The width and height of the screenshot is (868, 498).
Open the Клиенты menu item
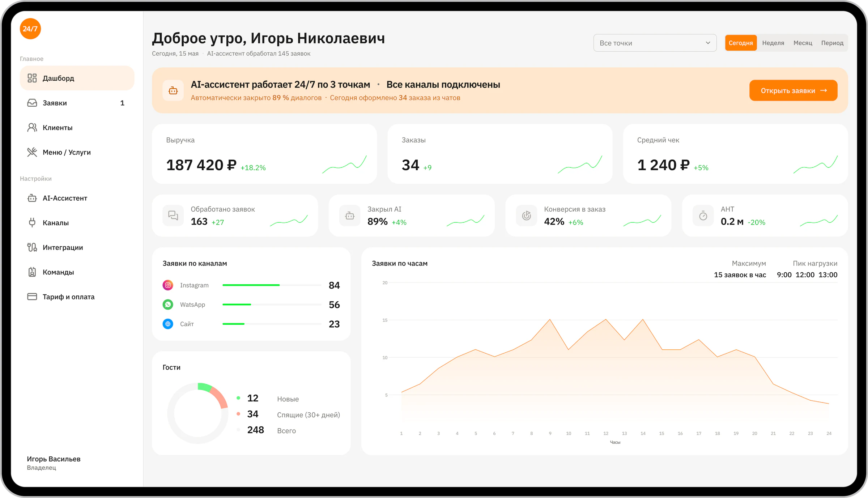click(77, 127)
